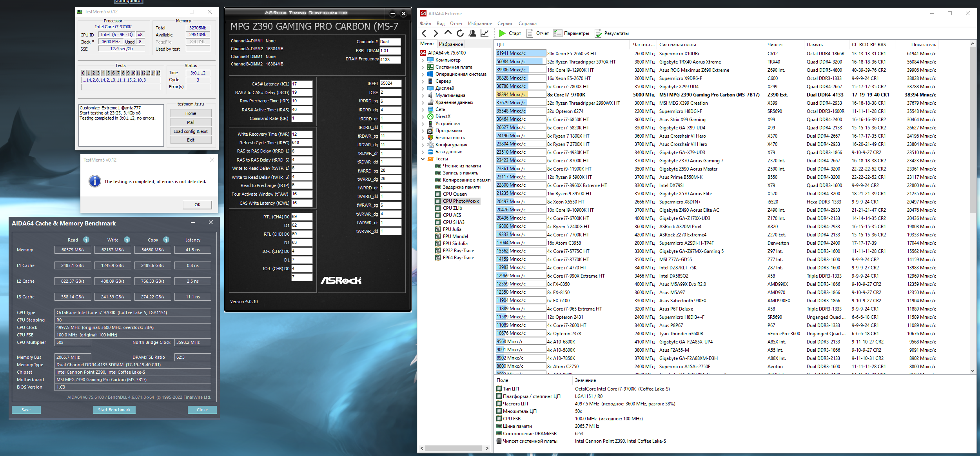Open the graph chart toolbar icon
Viewport: 980px width, 456px height.
(485, 33)
